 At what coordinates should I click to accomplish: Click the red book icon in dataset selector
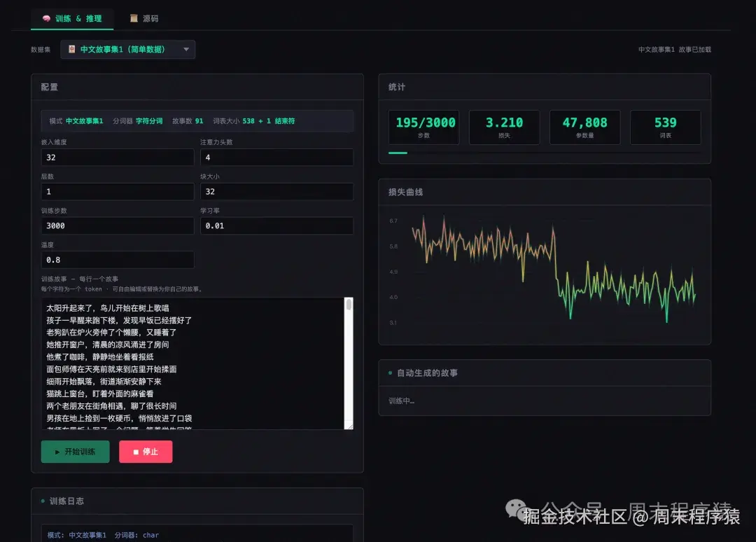pos(71,49)
